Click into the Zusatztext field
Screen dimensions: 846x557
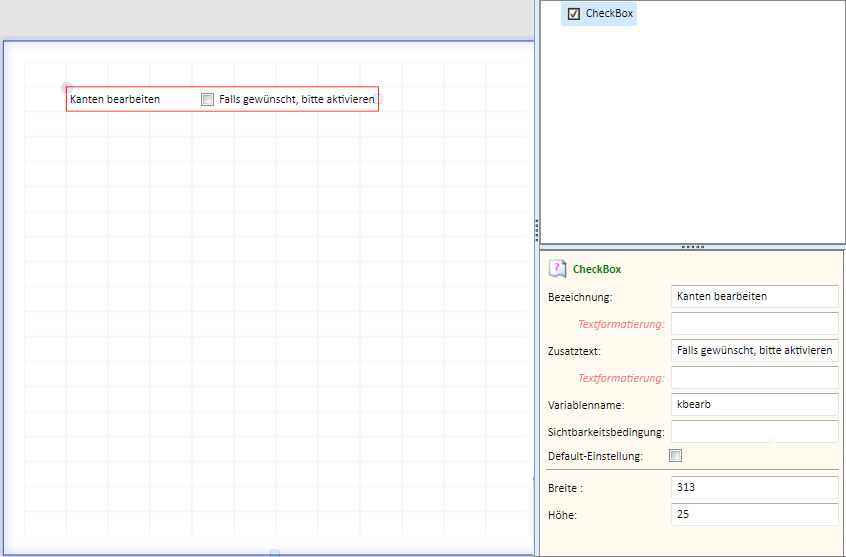754,350
